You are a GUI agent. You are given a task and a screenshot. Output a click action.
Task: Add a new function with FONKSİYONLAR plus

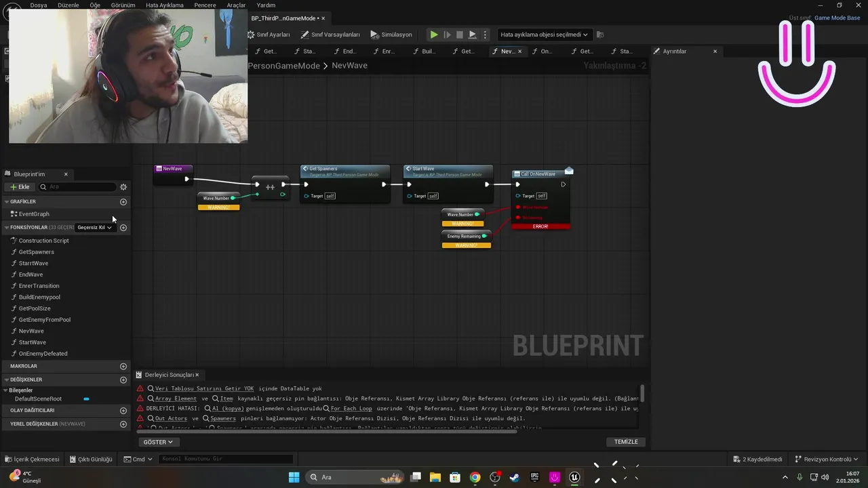pyautogui.click(x=123, y=228)
